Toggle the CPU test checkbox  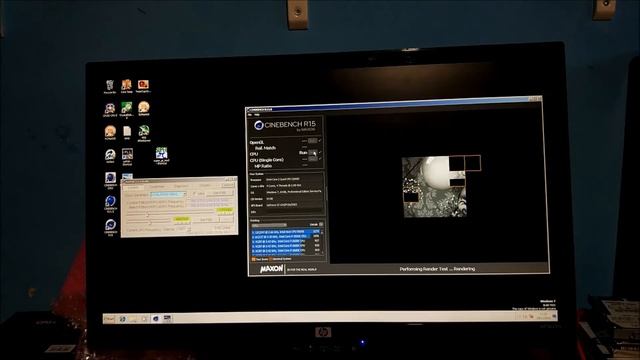click(x=320, y=152)
